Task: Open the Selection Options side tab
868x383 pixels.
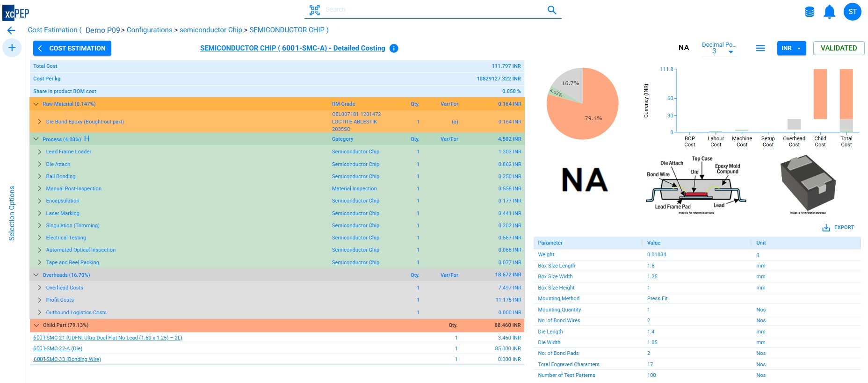Action: point(12,213)
